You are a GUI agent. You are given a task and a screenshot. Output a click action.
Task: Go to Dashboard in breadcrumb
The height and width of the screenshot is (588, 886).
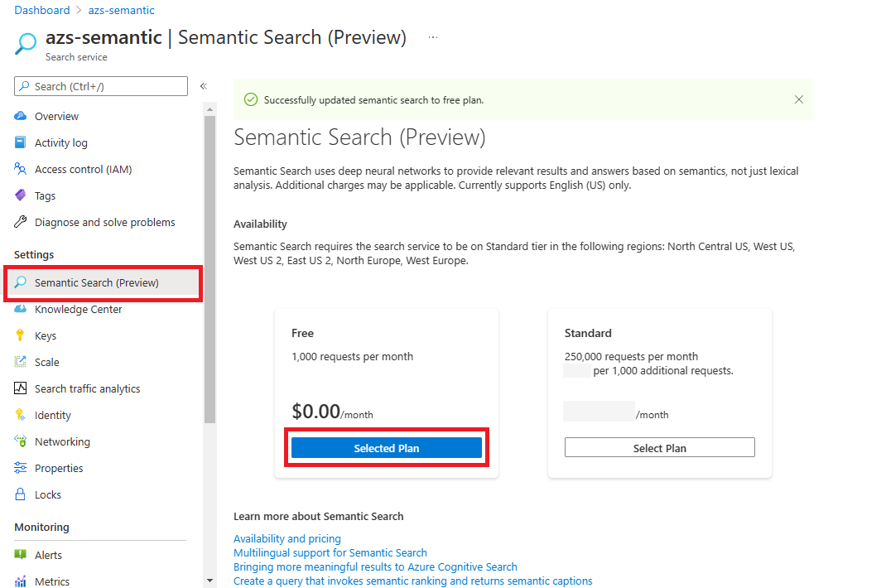(42, 11)
